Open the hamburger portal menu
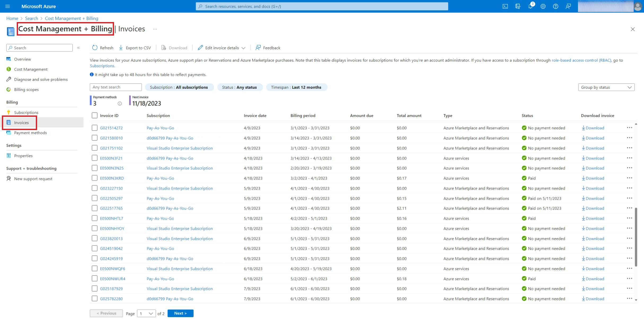Viewport: 644px width, 323px height. coord(7,6)
